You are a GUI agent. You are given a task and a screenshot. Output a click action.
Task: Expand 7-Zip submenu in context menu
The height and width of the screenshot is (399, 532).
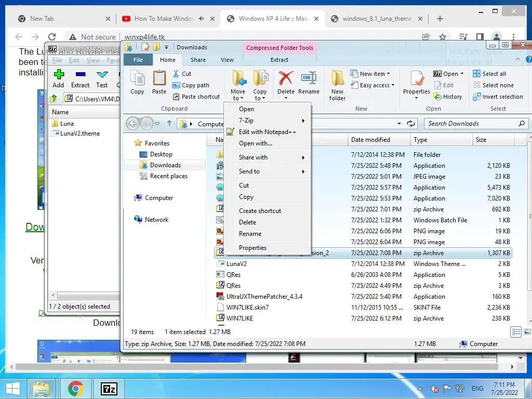point(303,121)
